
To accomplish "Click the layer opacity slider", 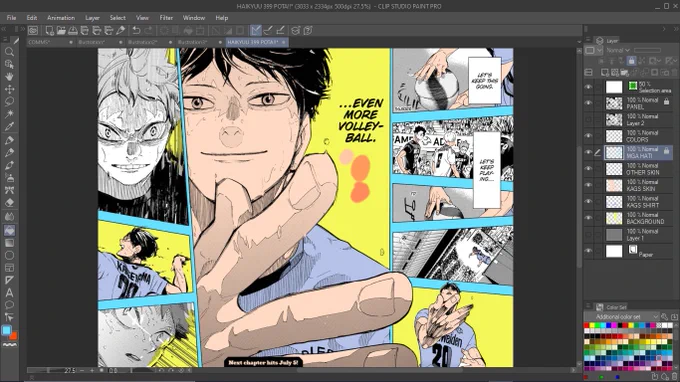I will 647,50.
